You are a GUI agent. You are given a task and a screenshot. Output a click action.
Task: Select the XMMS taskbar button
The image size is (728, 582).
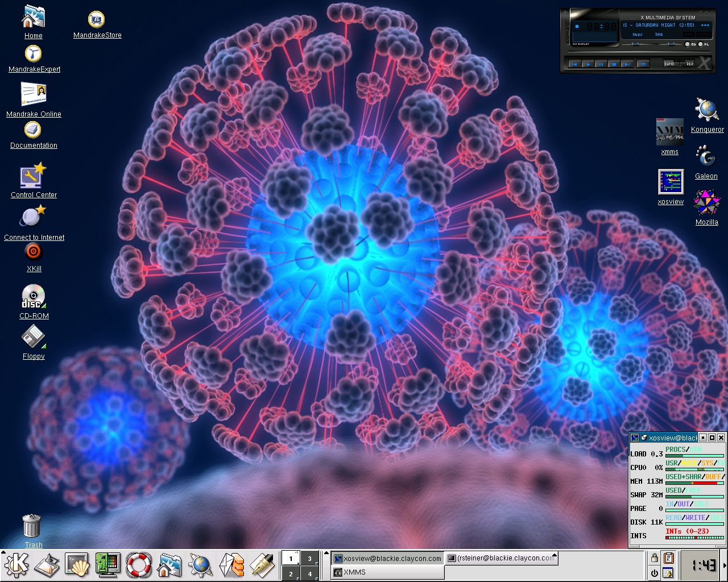pyautogui.click(x=387, y=572)
